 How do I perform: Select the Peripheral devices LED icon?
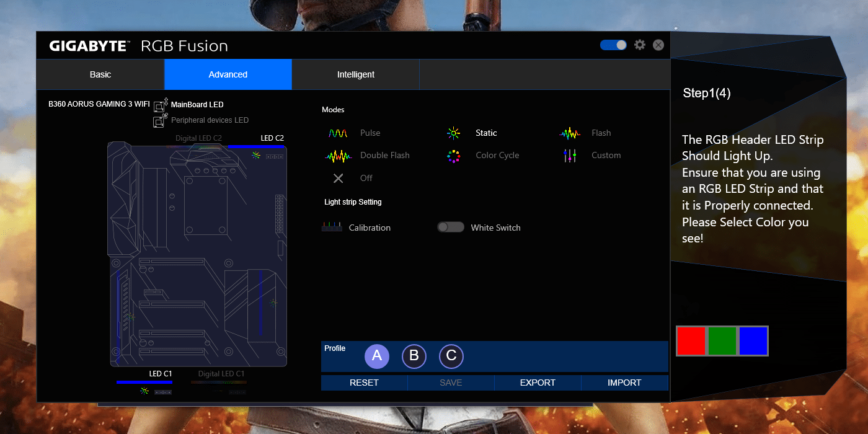[x=160, y=120]
